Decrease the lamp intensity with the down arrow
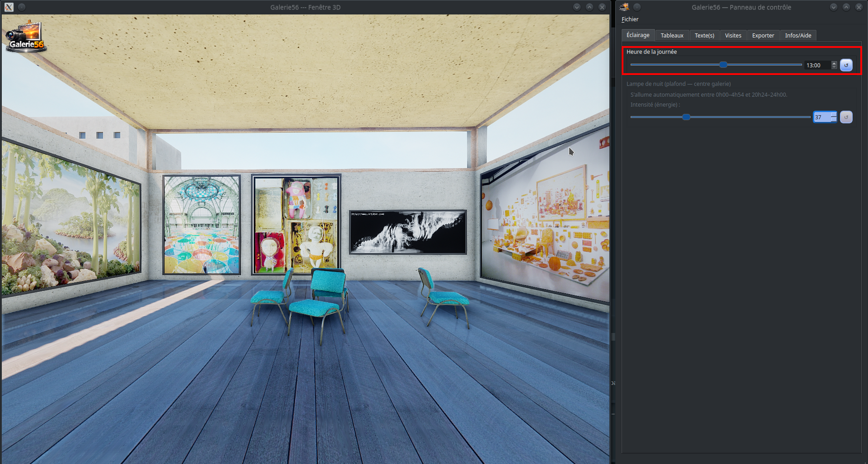This screenshot has height=464, width=868. (834, 120)
